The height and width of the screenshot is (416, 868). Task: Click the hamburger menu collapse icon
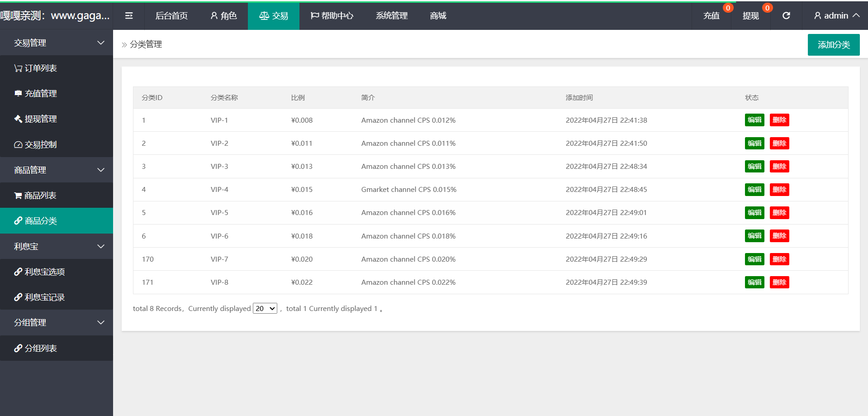[x=129, y=16]
